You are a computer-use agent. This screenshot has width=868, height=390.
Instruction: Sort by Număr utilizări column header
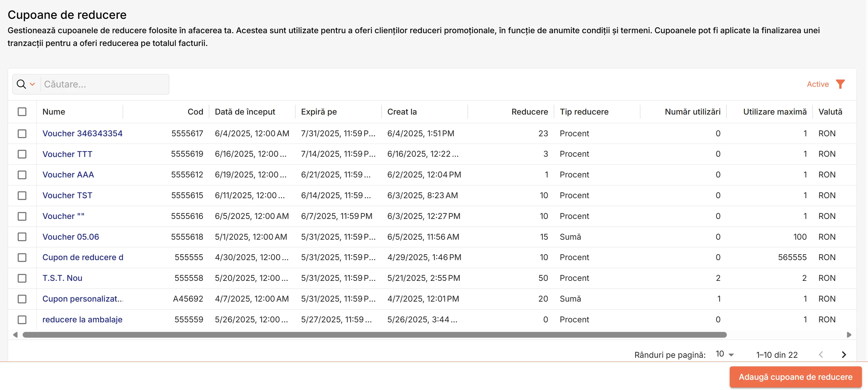pos(692,112)
